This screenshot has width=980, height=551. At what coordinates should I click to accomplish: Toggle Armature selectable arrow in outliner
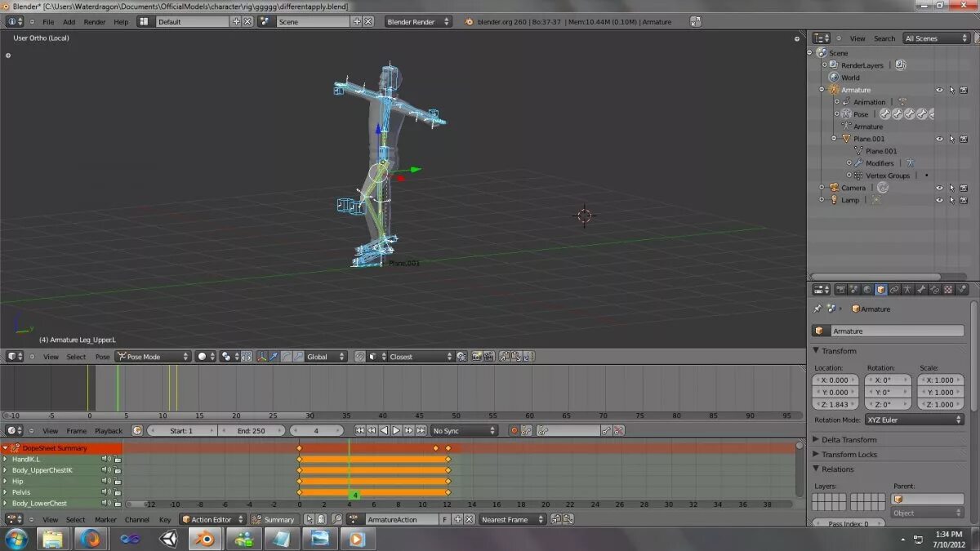click(x=951, y=90)
